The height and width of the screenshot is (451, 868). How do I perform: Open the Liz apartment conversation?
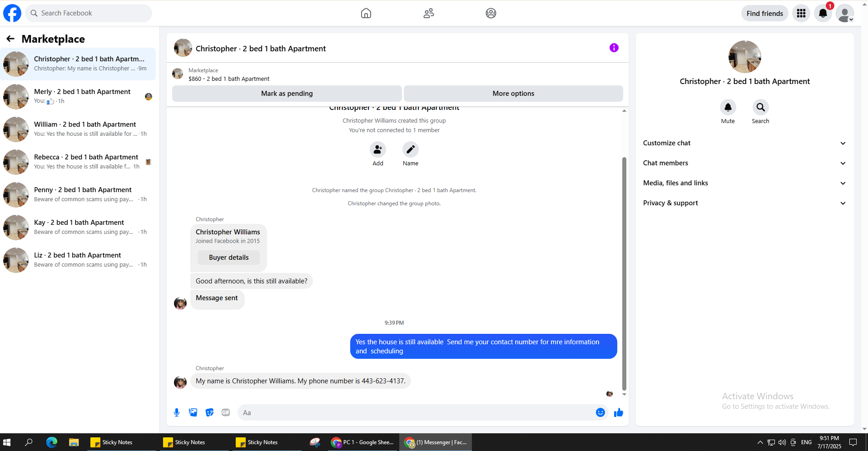click(x=78, y=260)
